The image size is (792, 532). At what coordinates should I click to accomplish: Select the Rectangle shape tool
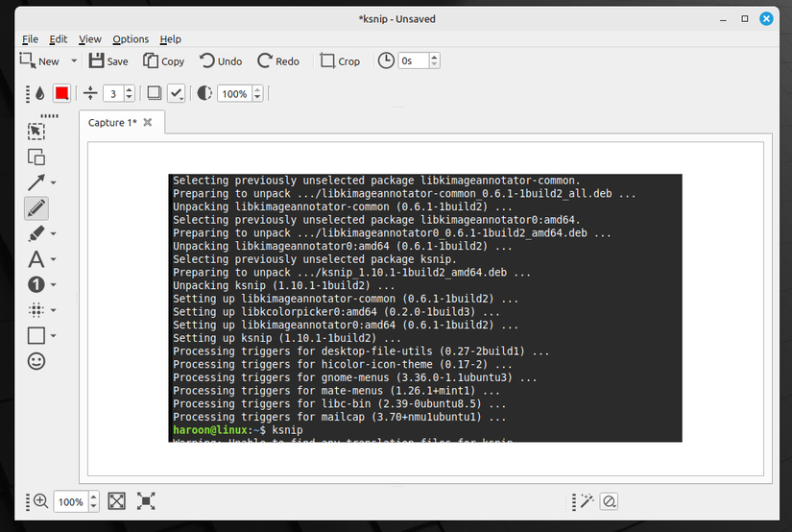pyautogui.click(x=36, y=335)
